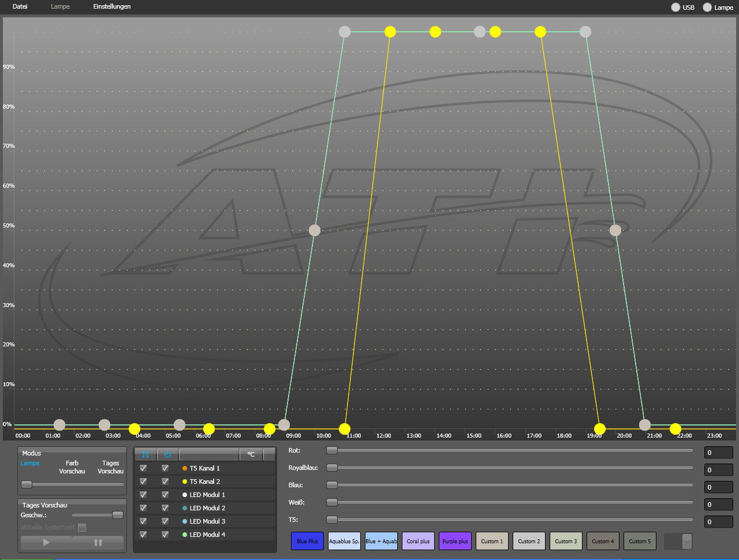This screenshot has width=739, height=560.
Task: Toggle power checkbox for LED Modul 4
Action: [x=165, y=535]
